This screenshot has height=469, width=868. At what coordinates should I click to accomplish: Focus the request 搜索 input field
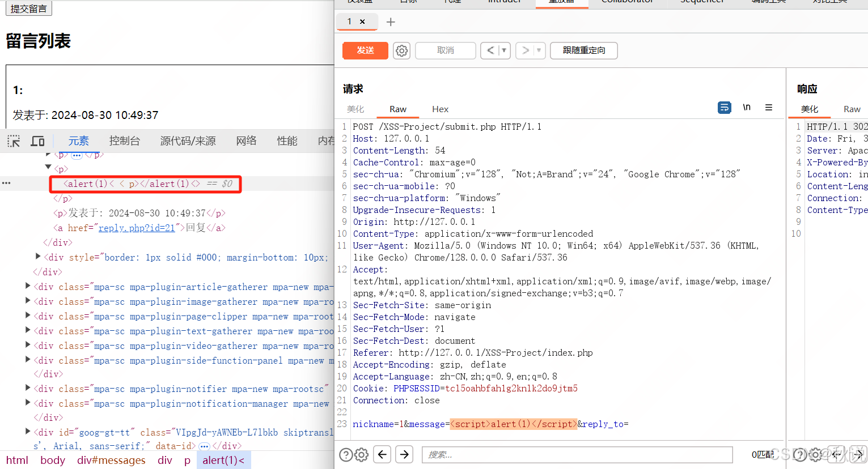[x=577, y=454]
